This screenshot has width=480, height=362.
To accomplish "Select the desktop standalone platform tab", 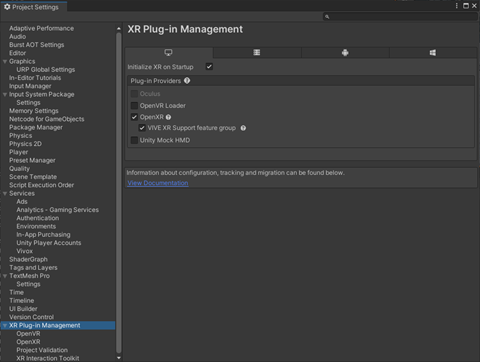I will [169, 53].
